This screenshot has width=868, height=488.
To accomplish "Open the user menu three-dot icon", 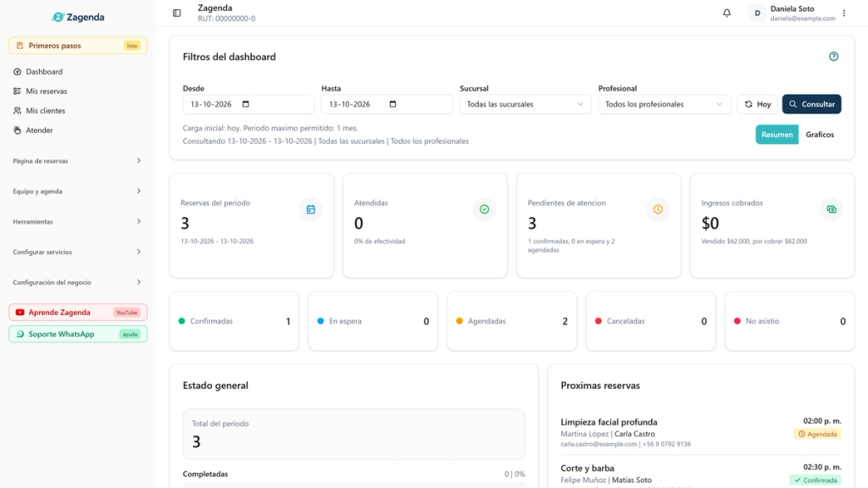I will [x=844, y=13].
